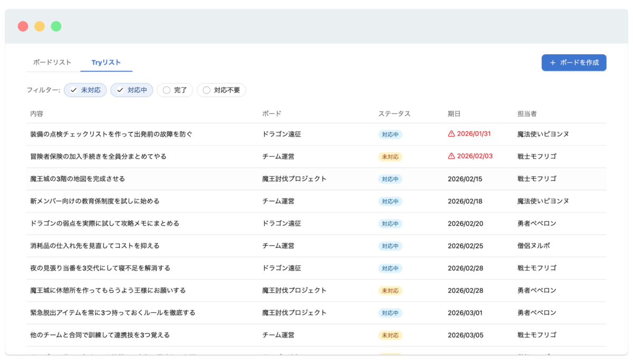The image size is (633, 364).
Task: Click warning icon beside 2026/01/31 due date
Action: coord(451,134)
